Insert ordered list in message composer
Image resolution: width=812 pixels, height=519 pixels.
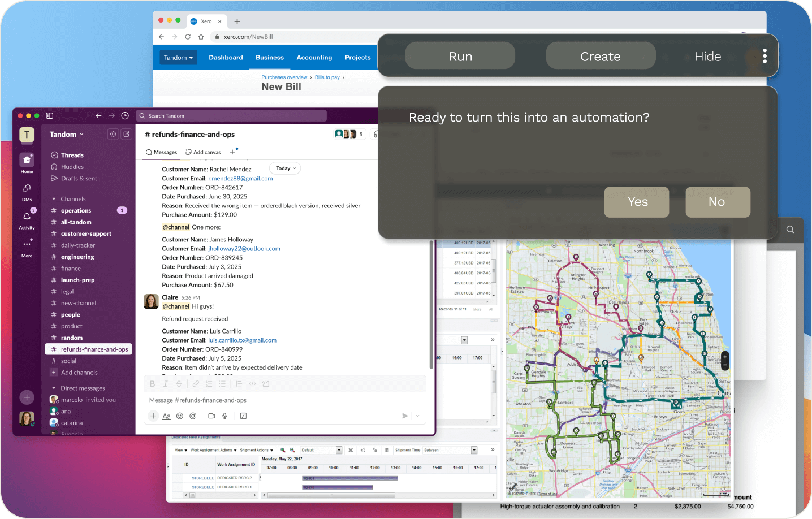click(209, 384)
